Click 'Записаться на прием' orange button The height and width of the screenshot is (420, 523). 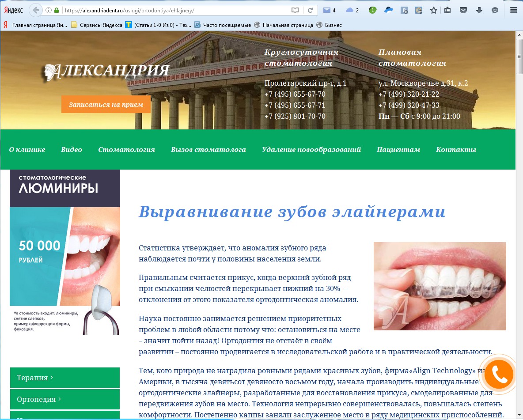click(106, 104)
